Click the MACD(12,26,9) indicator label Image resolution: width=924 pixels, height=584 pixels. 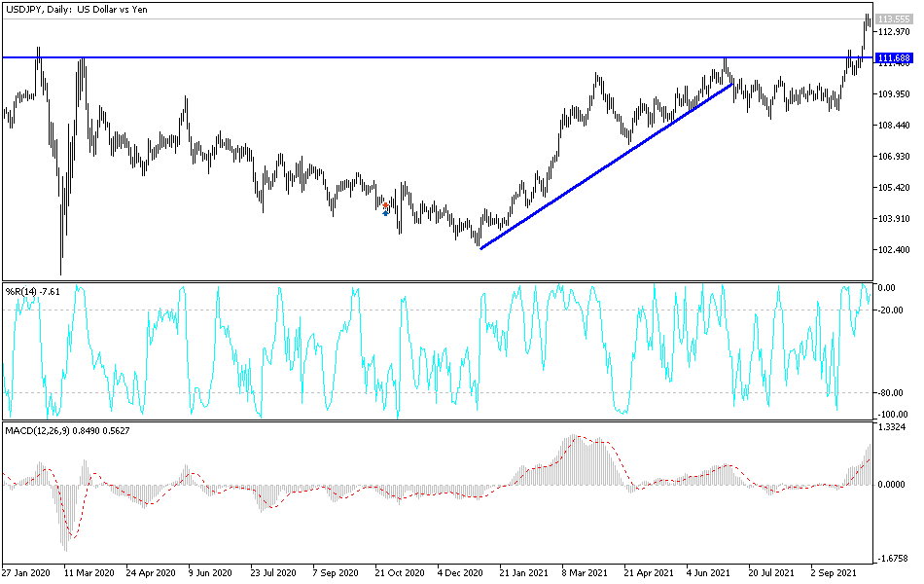click(67, 430)
